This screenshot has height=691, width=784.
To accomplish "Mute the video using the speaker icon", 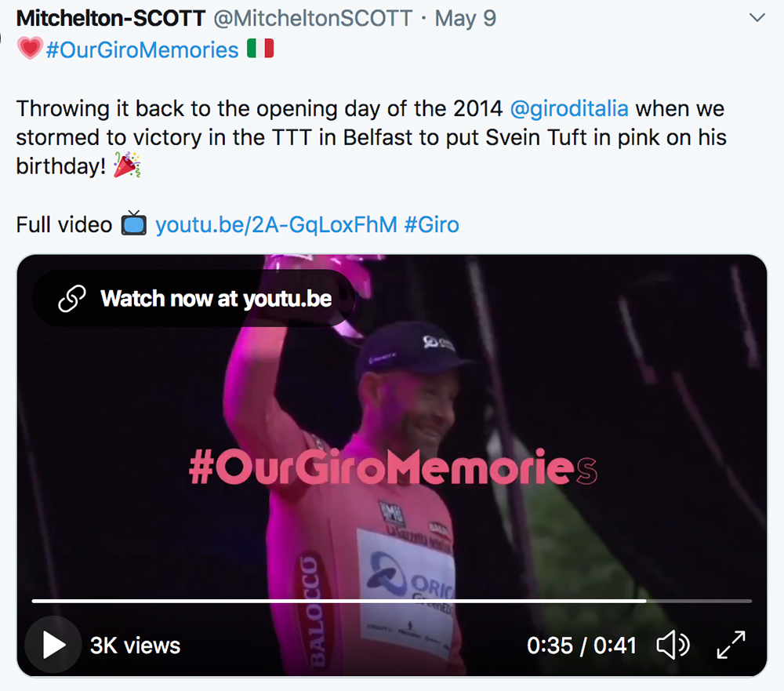I will point(672,645).
